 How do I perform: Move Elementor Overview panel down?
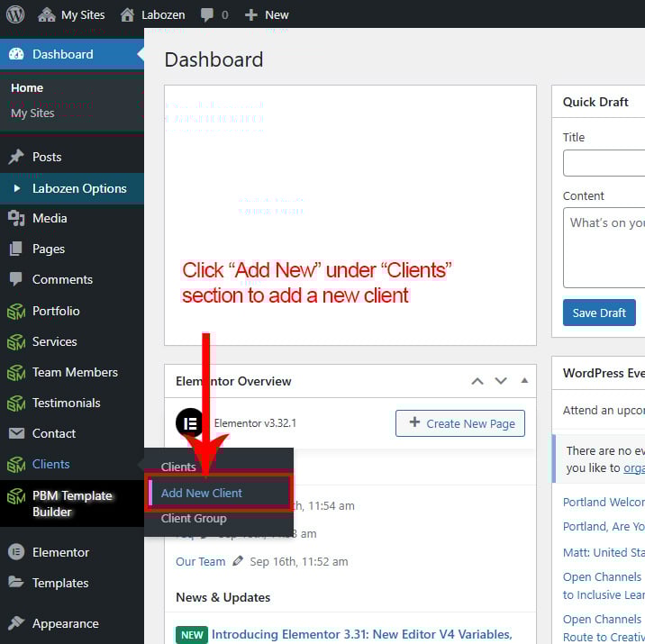click(501, 381)
